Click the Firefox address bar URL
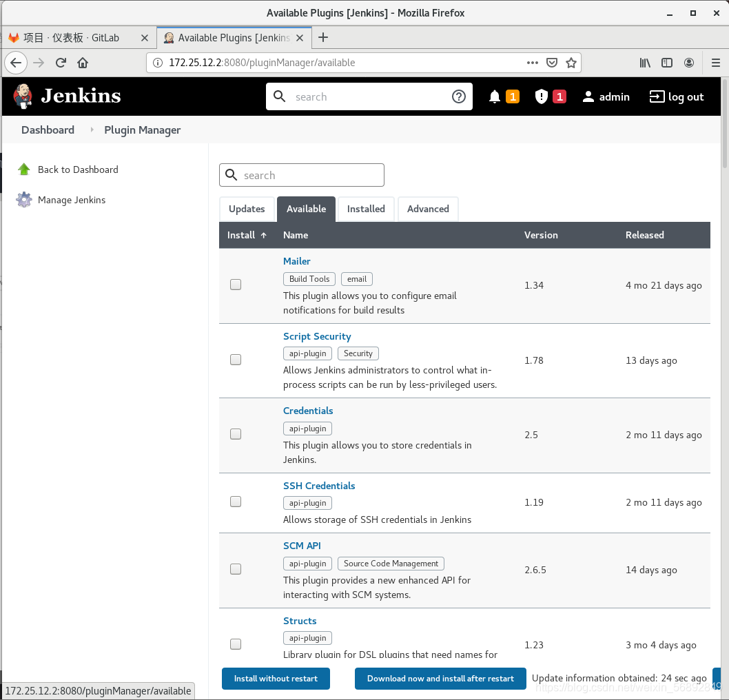This screenshot has width=729, height=700. tap(262, 63)
